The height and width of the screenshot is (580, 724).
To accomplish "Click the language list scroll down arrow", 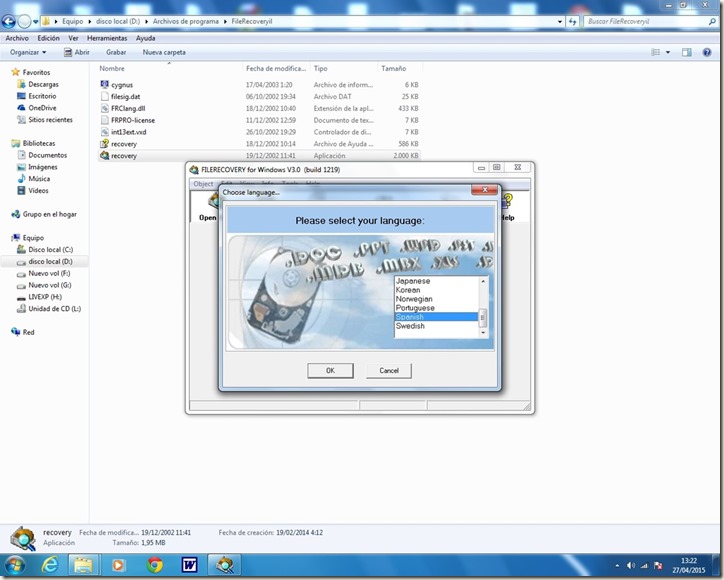I will pyautogui.click(x=483, y=332).
